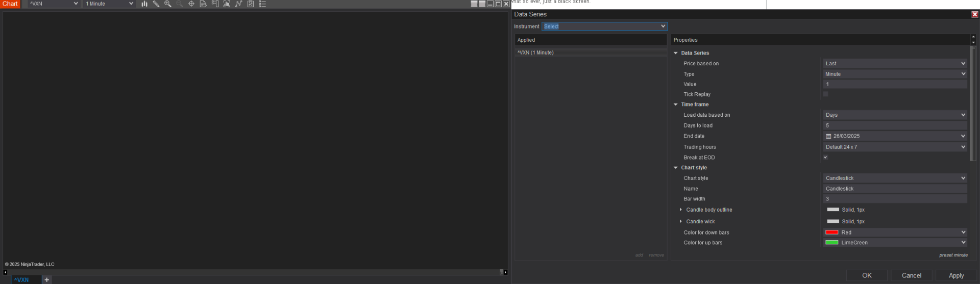This screenshot has height=284, width=980.
Task: Click the Apply button
Action: (956, 275)
